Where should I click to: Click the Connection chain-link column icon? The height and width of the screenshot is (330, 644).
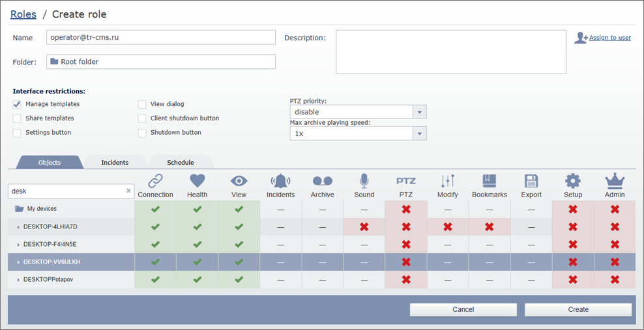click(155, 181)
